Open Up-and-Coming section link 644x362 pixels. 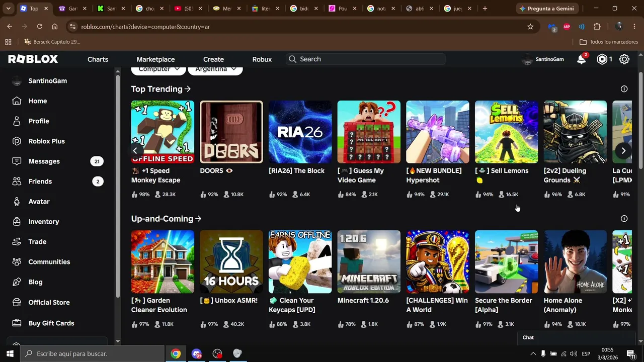(x=167, y=219)
